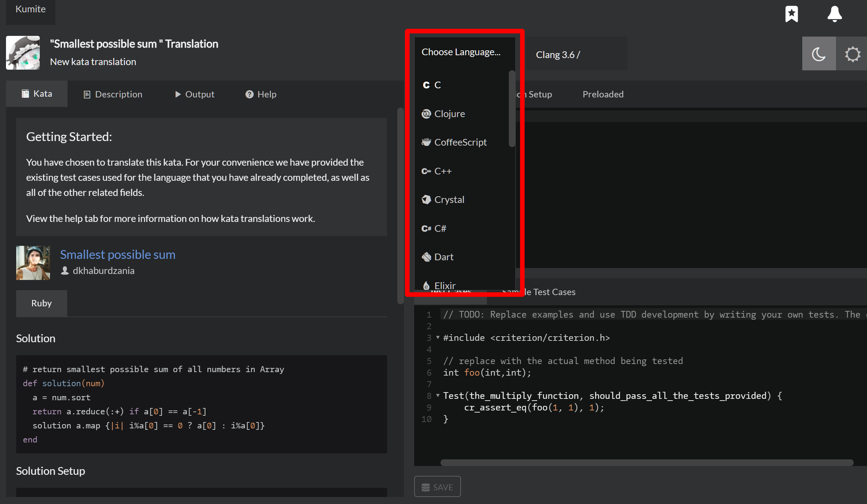Click line 6 'int foo(int,int);' code
The width and height of the screenshot is (867, 504).
(x=487, y=372)
